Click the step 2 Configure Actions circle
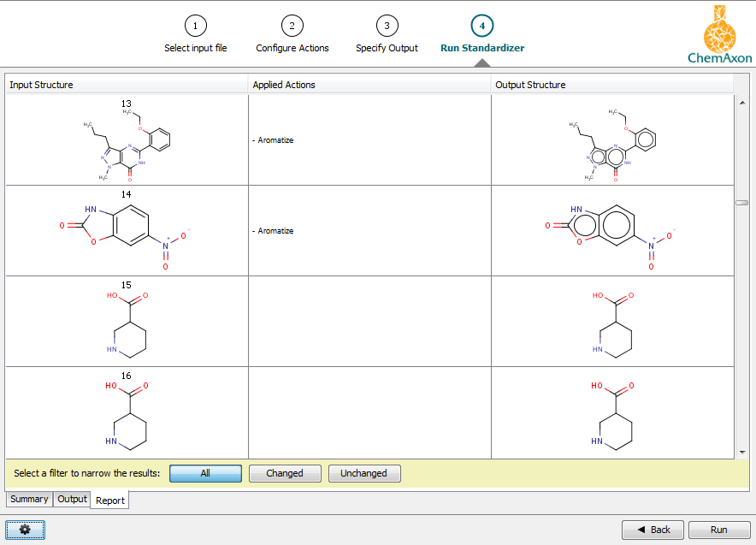 pyautogui.click(x=292, y=26)
